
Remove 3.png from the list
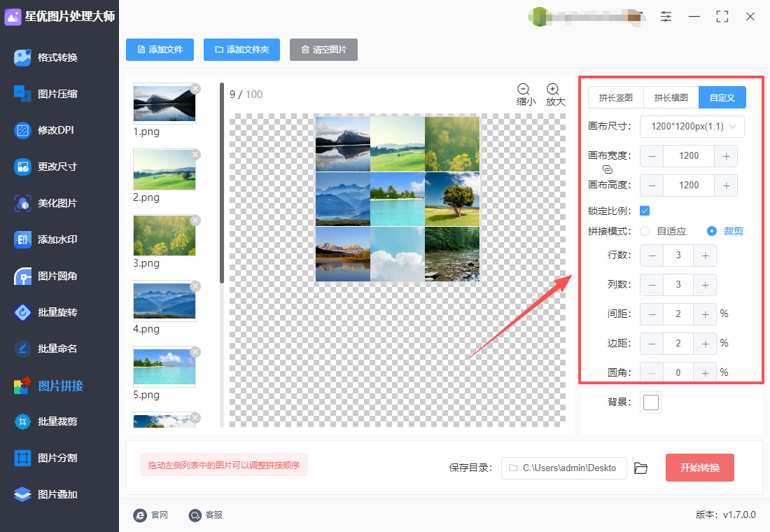(195, 220)
